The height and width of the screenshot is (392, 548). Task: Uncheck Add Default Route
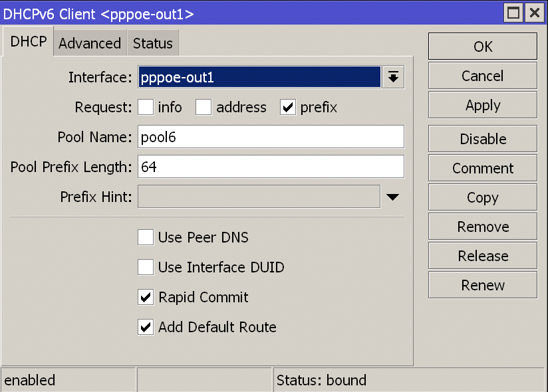click(145, 327)
